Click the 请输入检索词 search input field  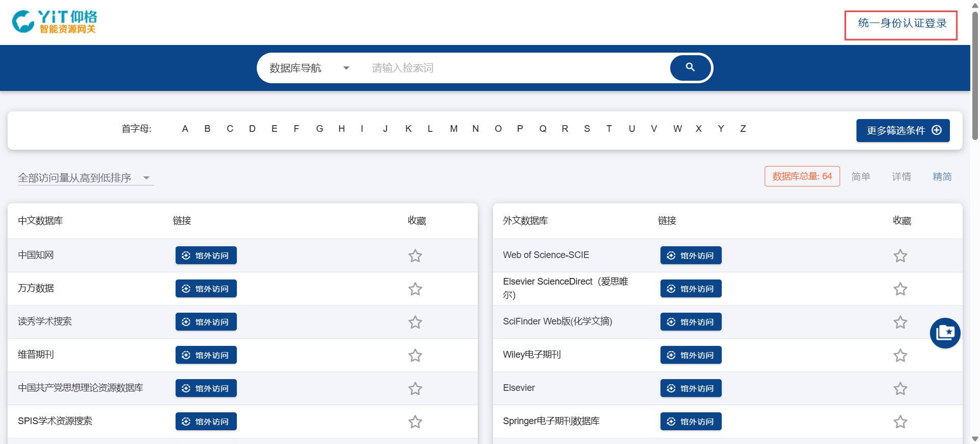[516, 68]
